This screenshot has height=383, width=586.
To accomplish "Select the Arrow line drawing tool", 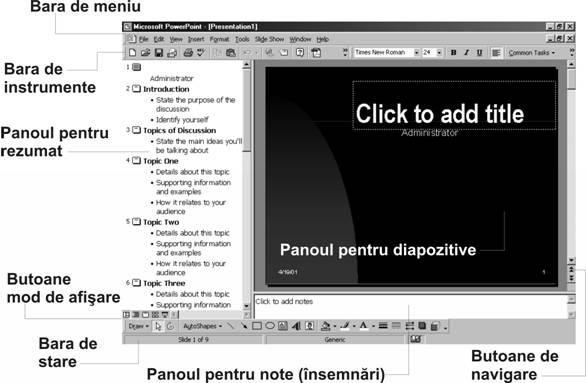I will coord(244,326).
